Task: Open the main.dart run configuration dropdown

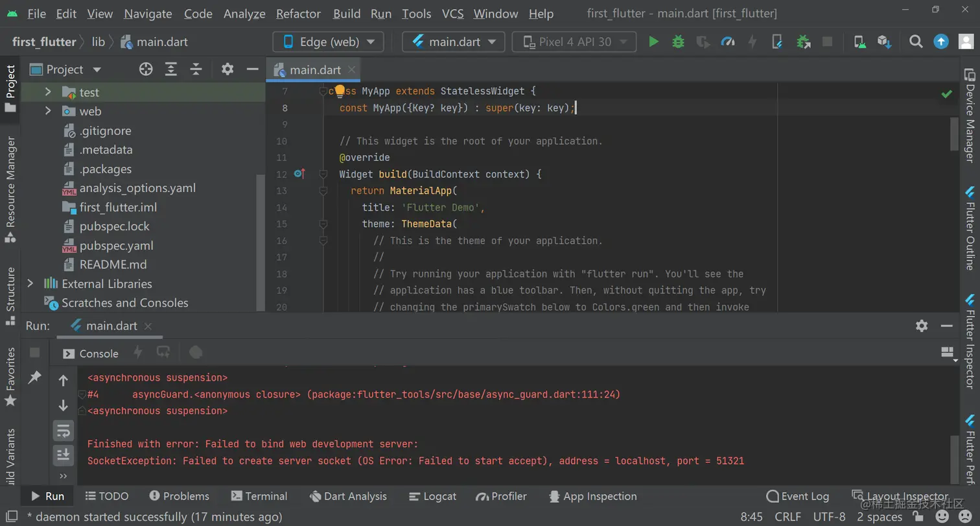Action: click(x=454, y=42)
